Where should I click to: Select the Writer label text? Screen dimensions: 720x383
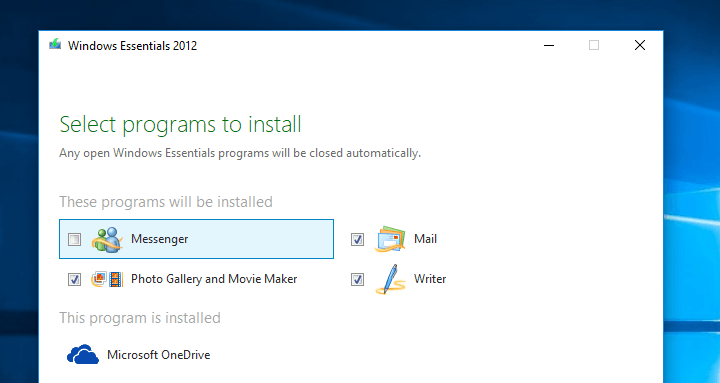click(x=430, y=279)
